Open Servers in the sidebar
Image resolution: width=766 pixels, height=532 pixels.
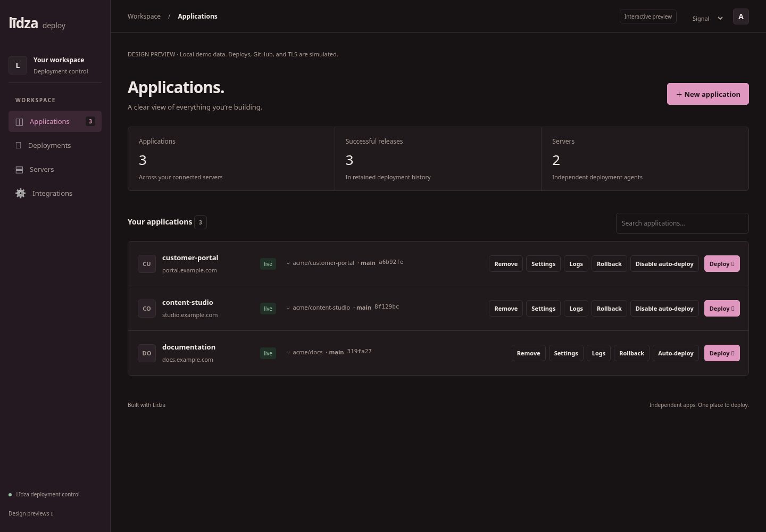coord(55,169)
